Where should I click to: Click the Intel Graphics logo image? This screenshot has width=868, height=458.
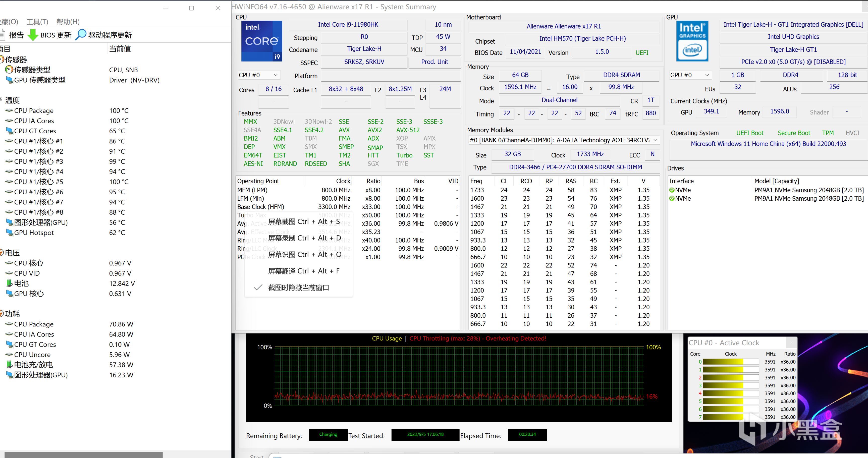[692, 41]
